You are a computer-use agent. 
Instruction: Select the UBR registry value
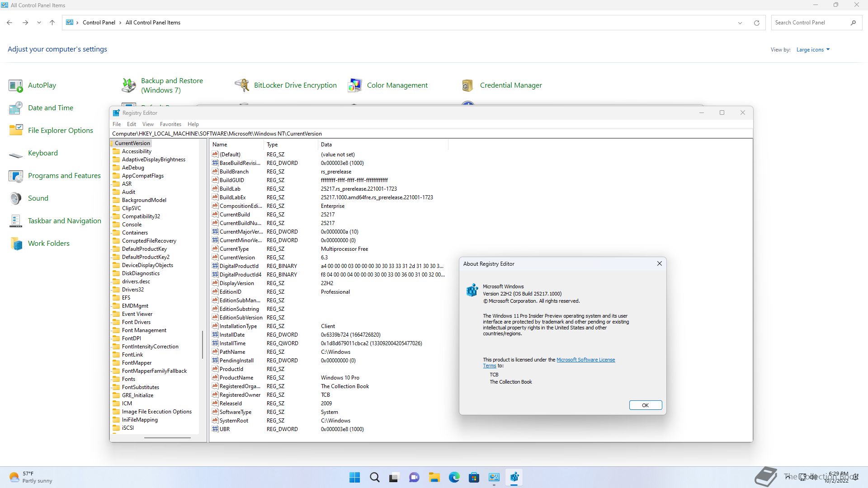225,429
